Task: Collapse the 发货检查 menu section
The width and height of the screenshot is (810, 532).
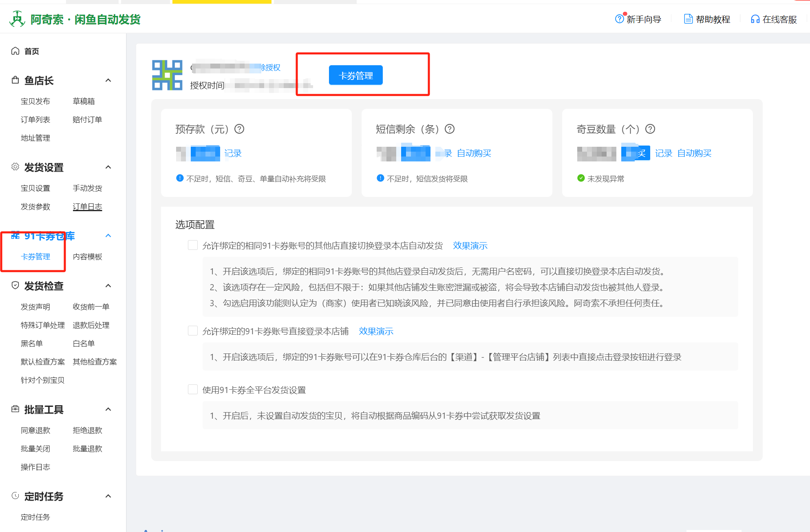Action: tap(108, 286)
